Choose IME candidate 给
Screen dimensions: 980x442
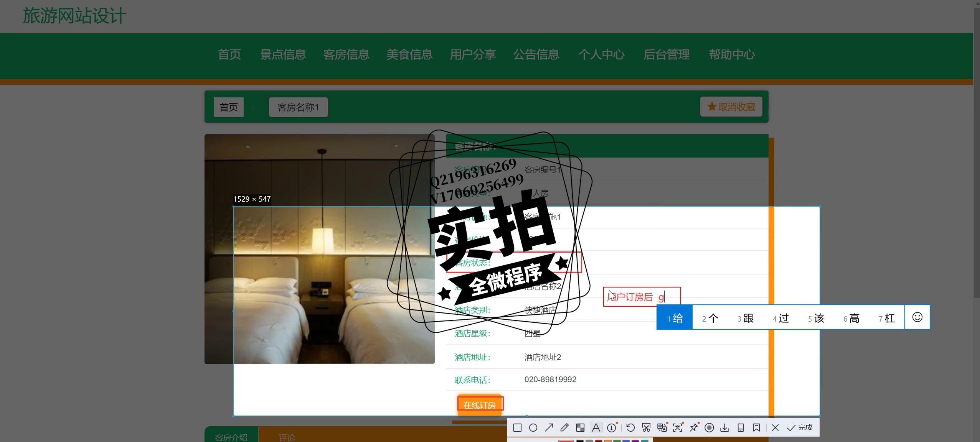tap(675, 318)
